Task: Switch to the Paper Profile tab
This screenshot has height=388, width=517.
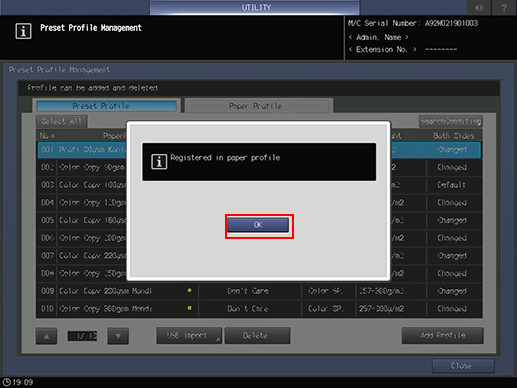Action: click(259, 106)
